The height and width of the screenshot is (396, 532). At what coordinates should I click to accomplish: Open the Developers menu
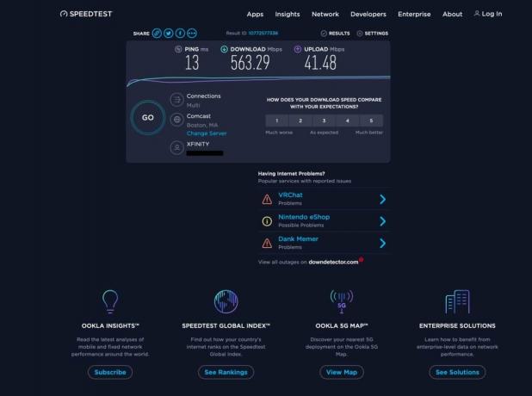pos(368,15)
